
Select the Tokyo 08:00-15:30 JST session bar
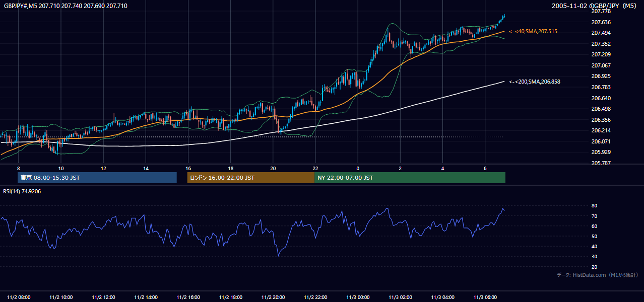(97, 178)
